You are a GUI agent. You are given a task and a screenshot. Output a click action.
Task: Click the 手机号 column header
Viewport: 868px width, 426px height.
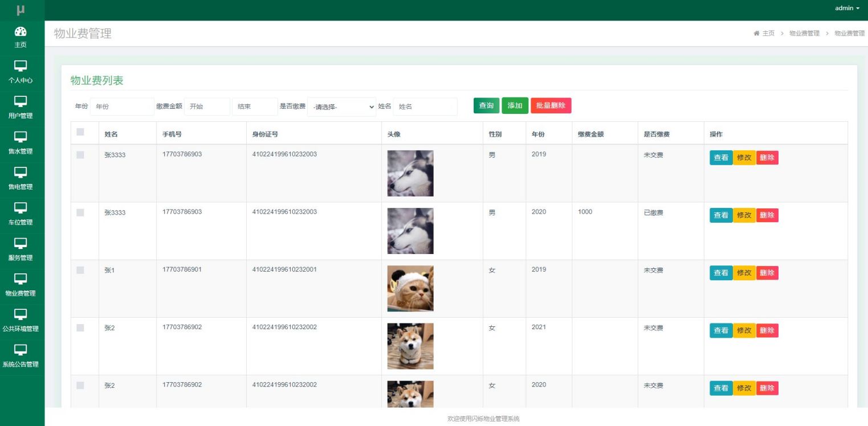[172, 134]
